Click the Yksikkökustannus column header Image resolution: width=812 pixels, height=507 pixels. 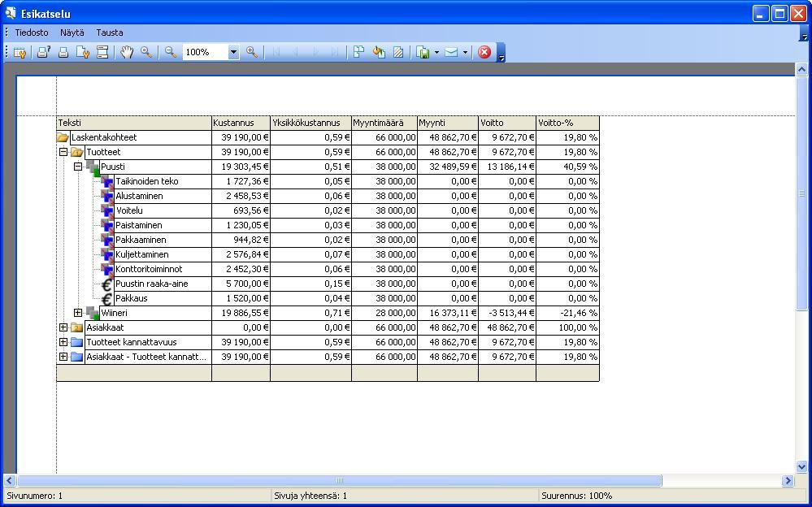click(x=310, y=123)
